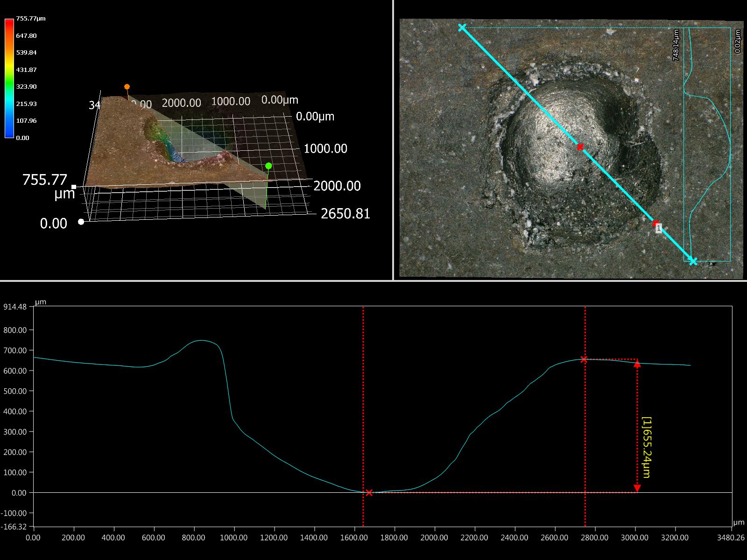Click the cyan X at profile line start
Viewport: 747px width, 560px height.
462,28
